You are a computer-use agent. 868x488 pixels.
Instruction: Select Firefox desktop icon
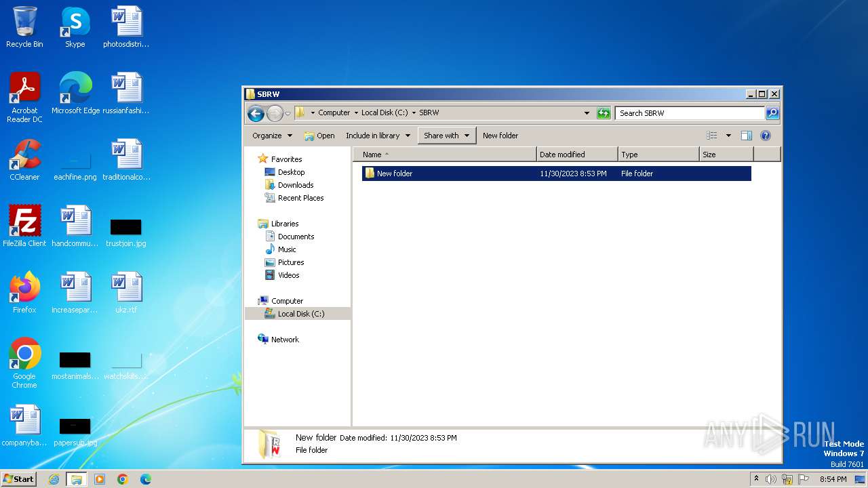coord(24,293)
